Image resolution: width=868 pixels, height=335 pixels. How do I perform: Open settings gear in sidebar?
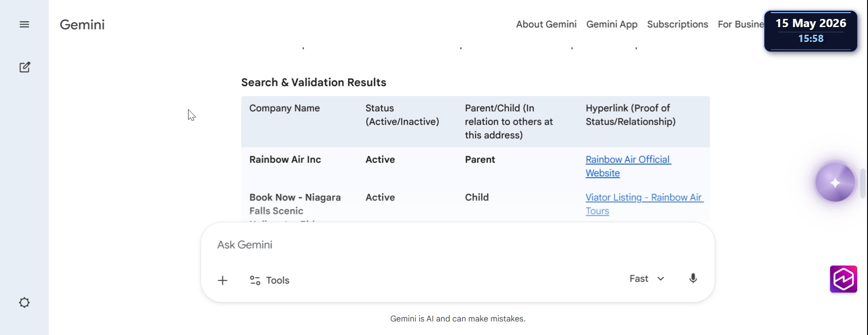pyautogui.click(x=24, y=302)
